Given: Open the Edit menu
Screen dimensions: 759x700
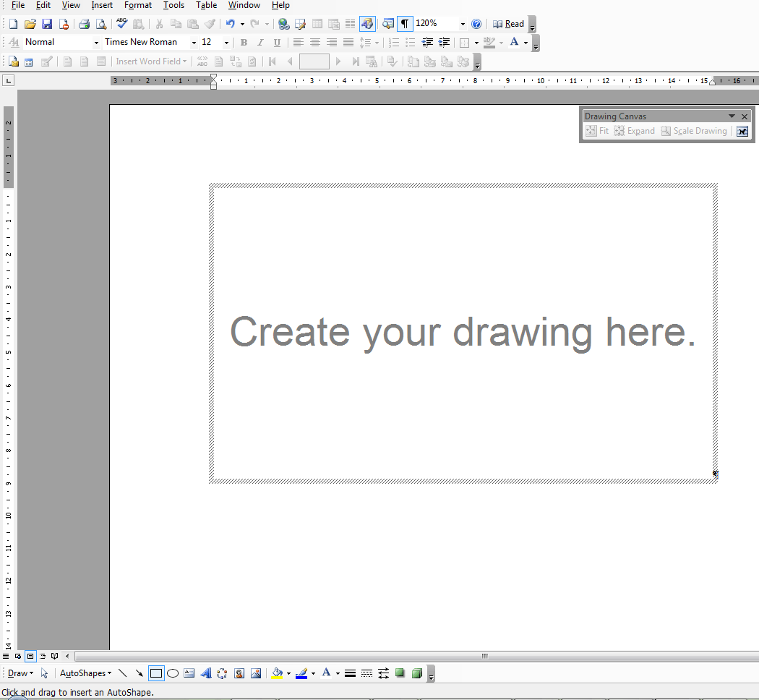Looking at the screenshot, I should coord(43,5).
